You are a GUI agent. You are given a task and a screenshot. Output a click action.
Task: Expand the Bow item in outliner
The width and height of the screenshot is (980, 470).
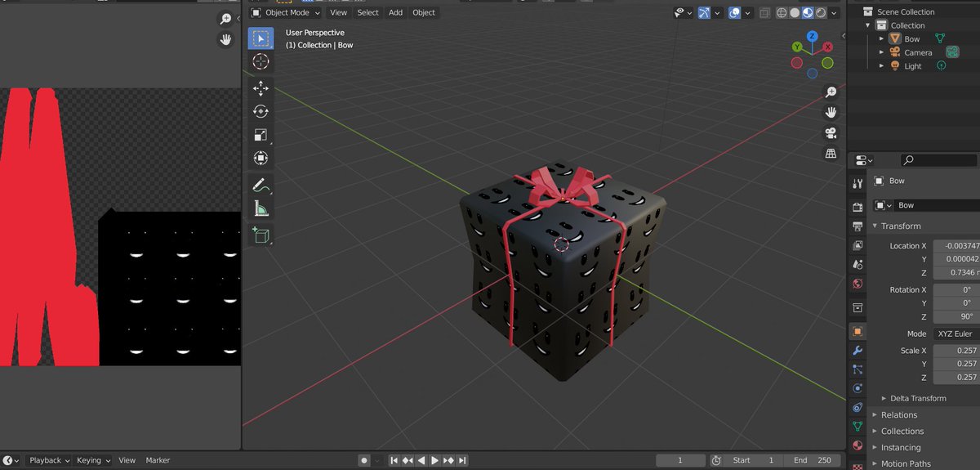point(881,38)
